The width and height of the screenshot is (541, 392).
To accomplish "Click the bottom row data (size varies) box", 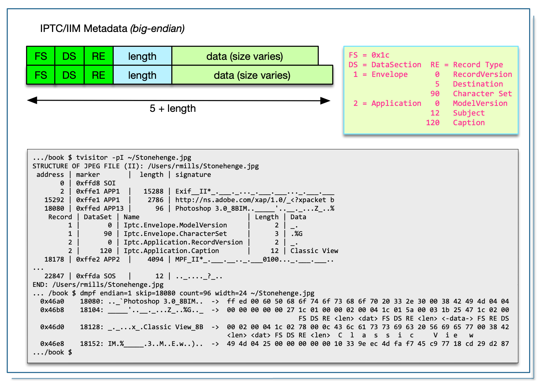I will click(252, 75).
